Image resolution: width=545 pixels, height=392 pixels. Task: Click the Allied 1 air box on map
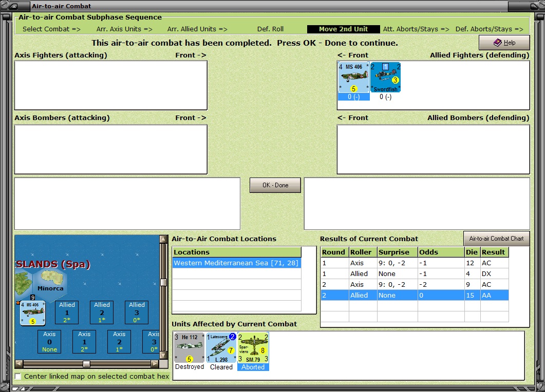[67, 312]
